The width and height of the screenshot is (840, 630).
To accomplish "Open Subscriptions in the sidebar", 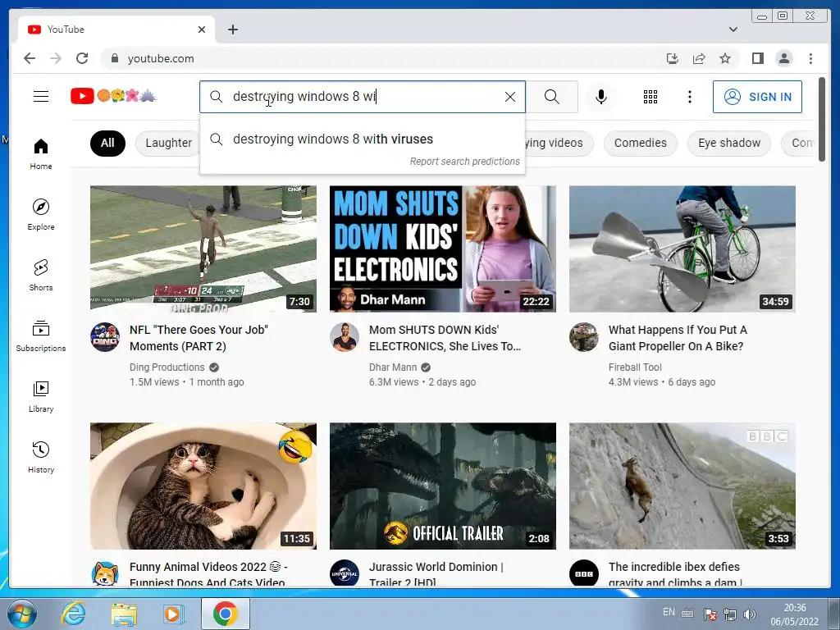I will (x=41, y=336).
